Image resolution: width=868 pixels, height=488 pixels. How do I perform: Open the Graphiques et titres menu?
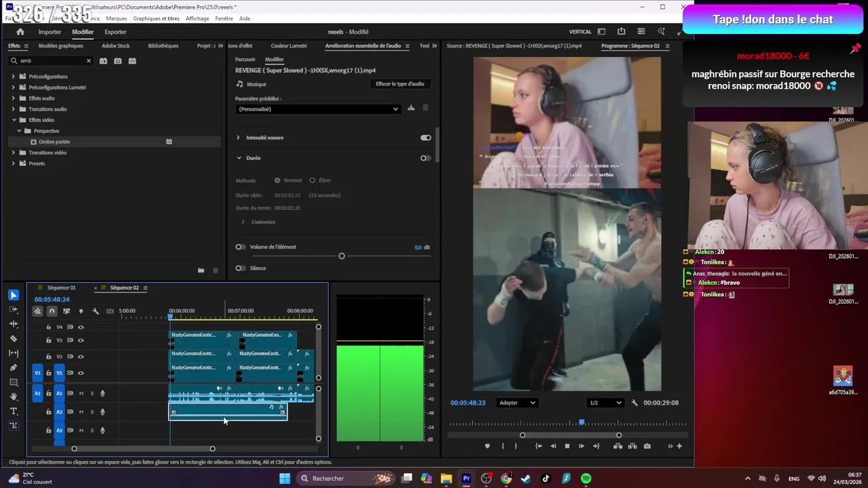tap(156, 18)
